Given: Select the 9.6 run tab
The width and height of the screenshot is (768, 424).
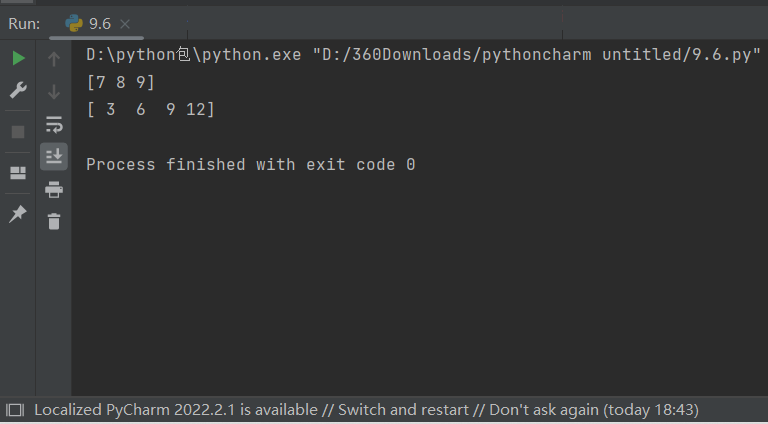Looking at the screenshot, I should (88, 24).
